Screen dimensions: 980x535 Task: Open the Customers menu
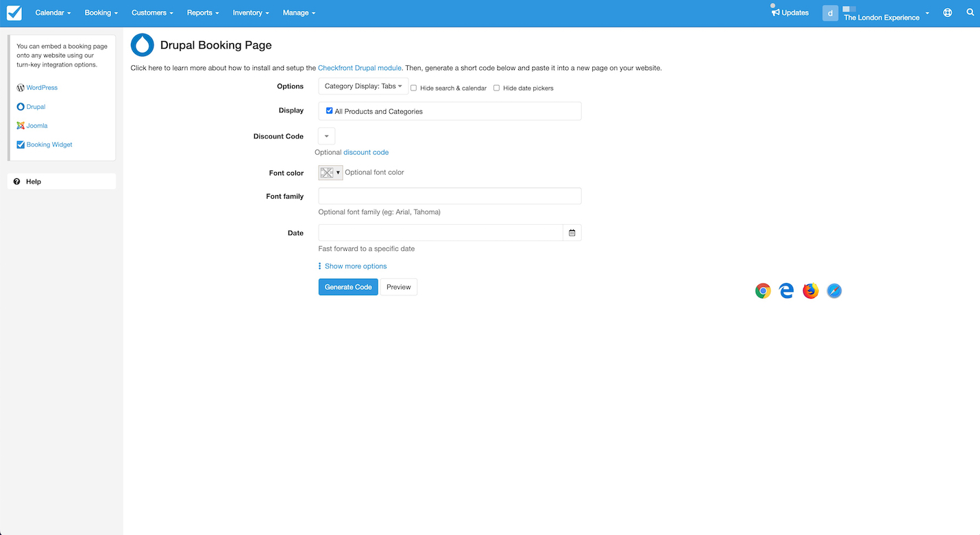point(152,12)
